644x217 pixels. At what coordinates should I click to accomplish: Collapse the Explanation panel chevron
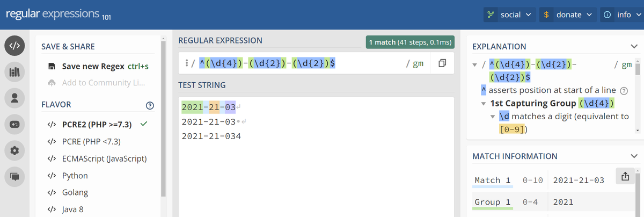tap(634, 47)
